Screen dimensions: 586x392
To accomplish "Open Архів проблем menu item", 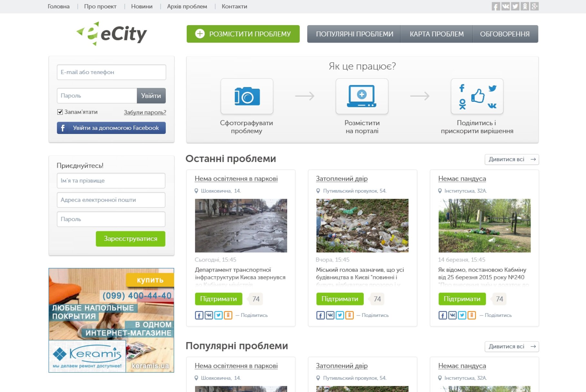I will coord(187,6).
